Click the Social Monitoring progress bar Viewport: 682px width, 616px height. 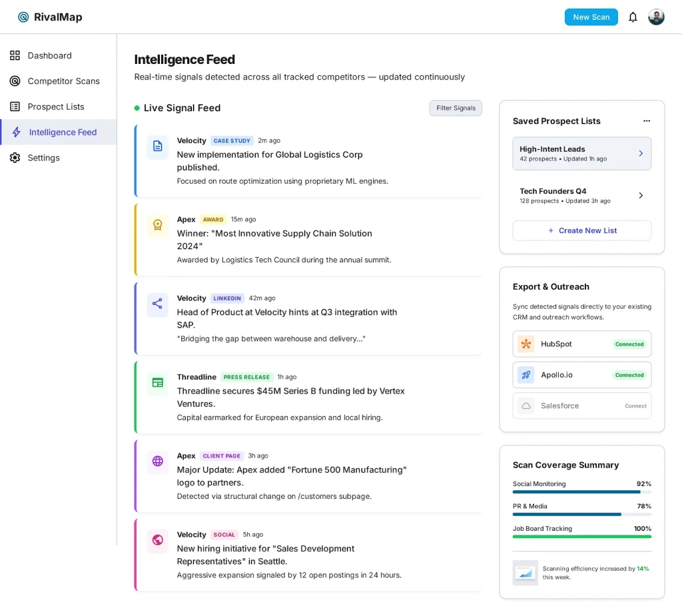click(x=582, y=492)
